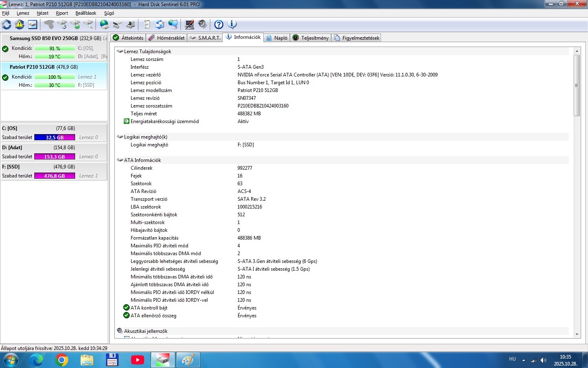Click Patriot Hőm. 30 °C bar

point(55,85)
